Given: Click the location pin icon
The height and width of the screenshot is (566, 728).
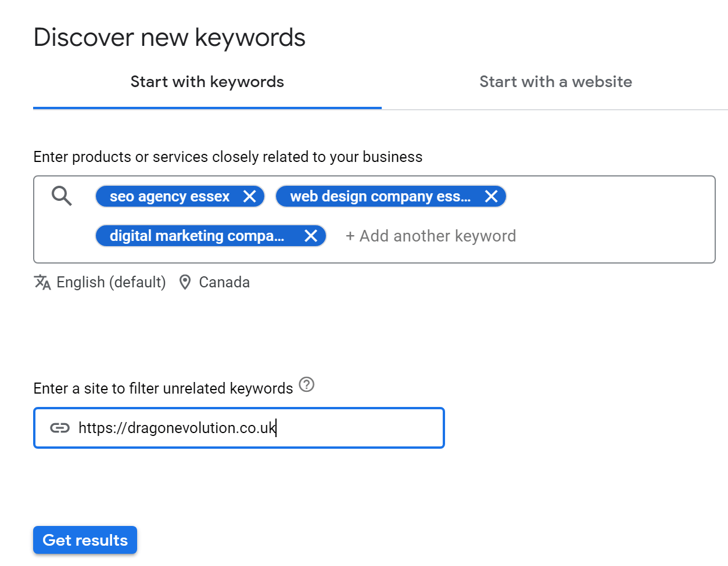Looking at the screenshot, I should tap(185, 282).
